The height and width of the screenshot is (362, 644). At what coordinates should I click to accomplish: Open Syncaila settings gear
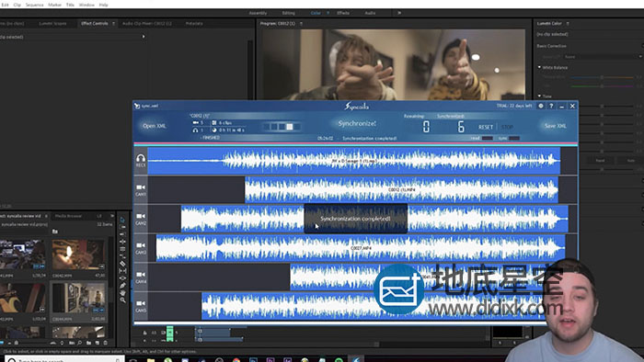click(541, 106)
